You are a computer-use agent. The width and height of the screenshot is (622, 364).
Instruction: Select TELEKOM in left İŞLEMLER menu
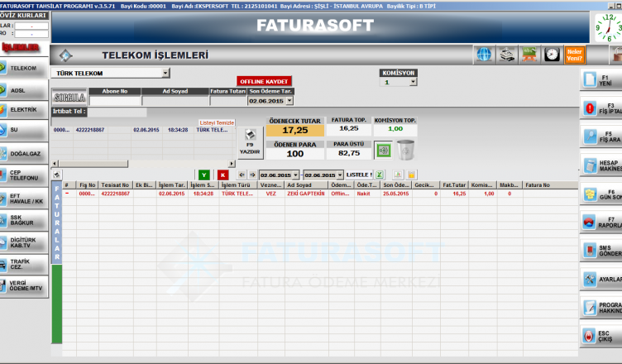click(x=24, y=69)
